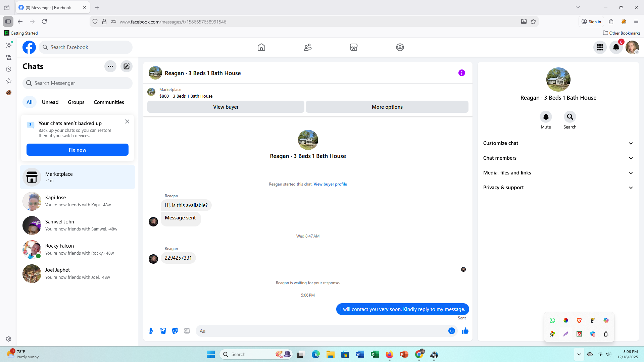Toggle the Firefox sidebar button
The height and width of the screenshot is (362, 644).
(8, 22)
